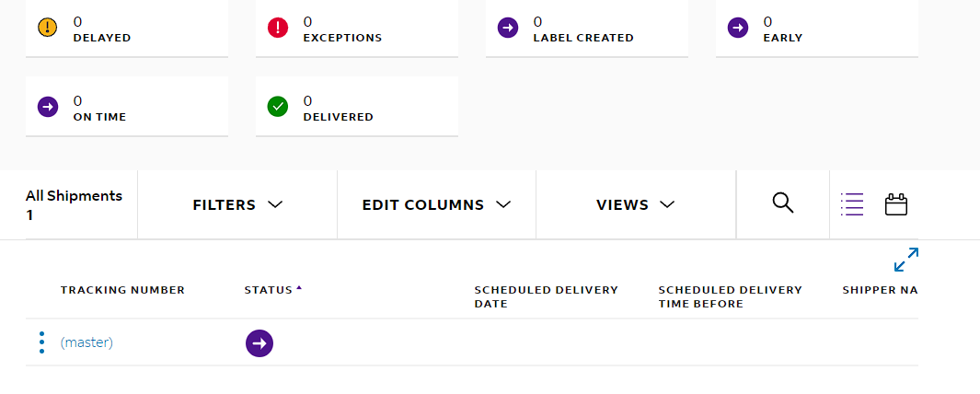Open the Filters dropdown

[x=237, y=205]
